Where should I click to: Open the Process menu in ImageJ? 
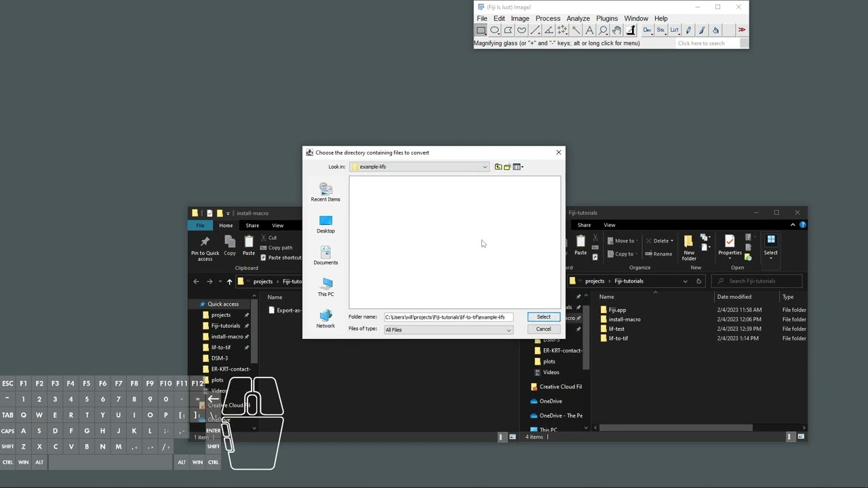point(548,18)
